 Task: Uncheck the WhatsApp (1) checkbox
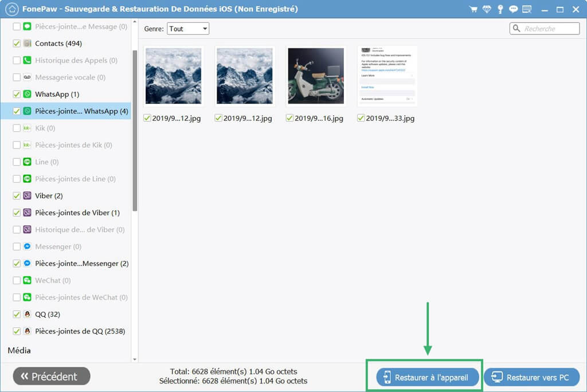[x=17, y=94]
